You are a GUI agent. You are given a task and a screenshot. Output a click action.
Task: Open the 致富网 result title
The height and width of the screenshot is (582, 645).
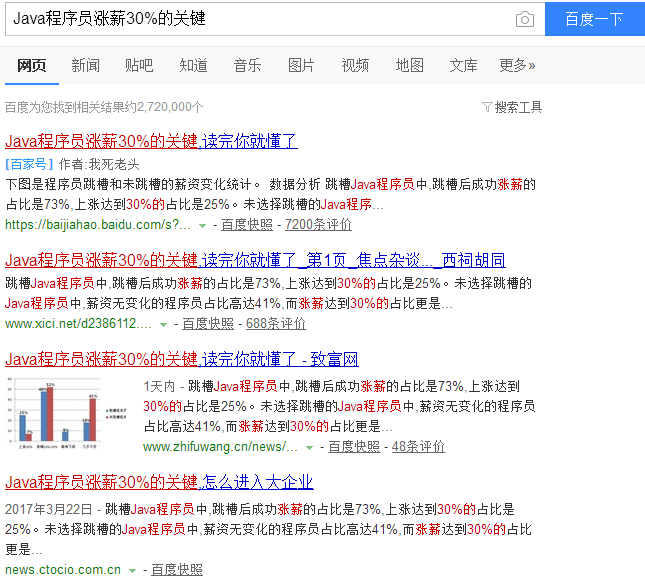tap(182, 359)
